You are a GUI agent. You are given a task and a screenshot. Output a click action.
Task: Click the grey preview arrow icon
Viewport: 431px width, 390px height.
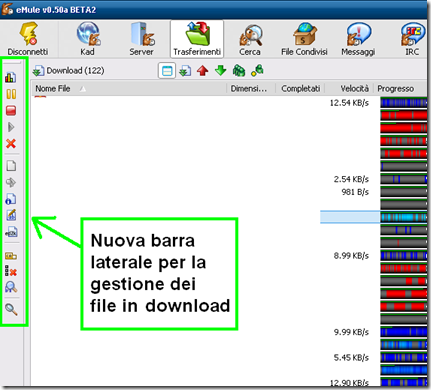pos(11,182)
